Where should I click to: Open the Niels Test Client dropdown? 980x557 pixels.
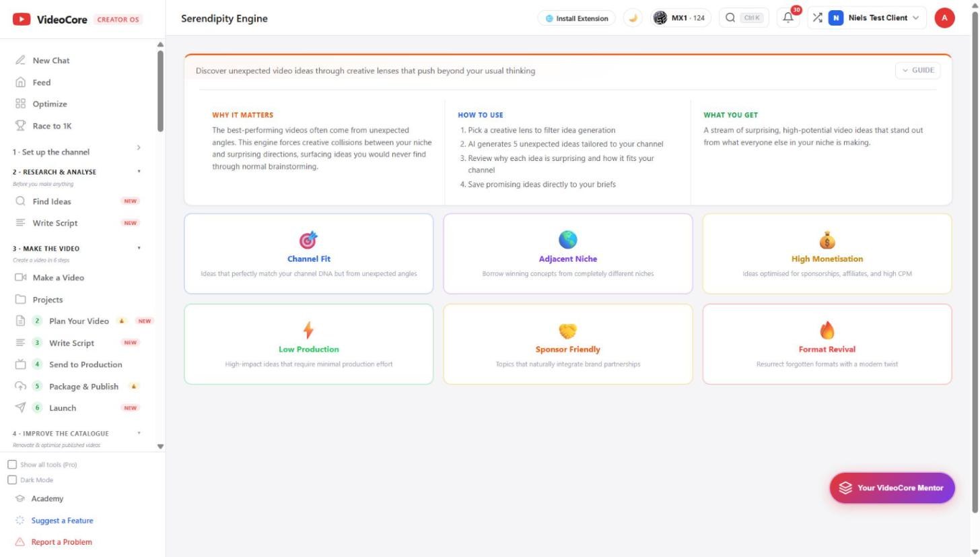(867, 18)
